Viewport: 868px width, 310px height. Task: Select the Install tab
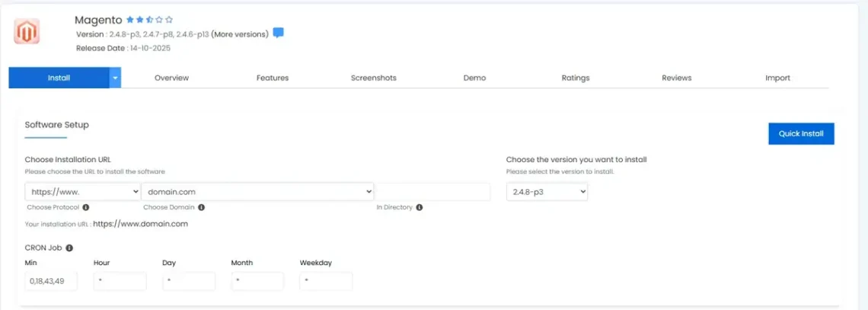click(x=59, y=78)
